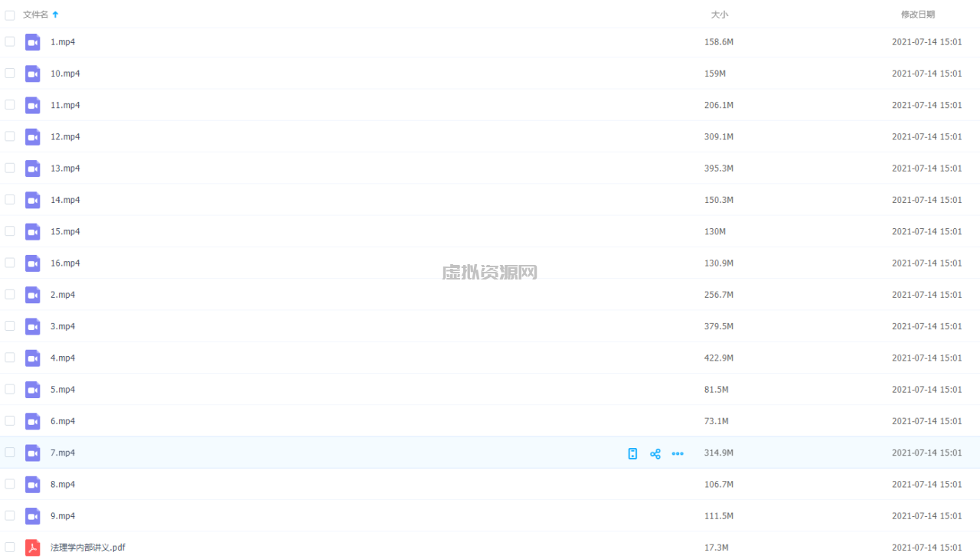The height and width of the screenshot is (559, 980).
Task: Click the size value 422.9M
Action: 719,358
